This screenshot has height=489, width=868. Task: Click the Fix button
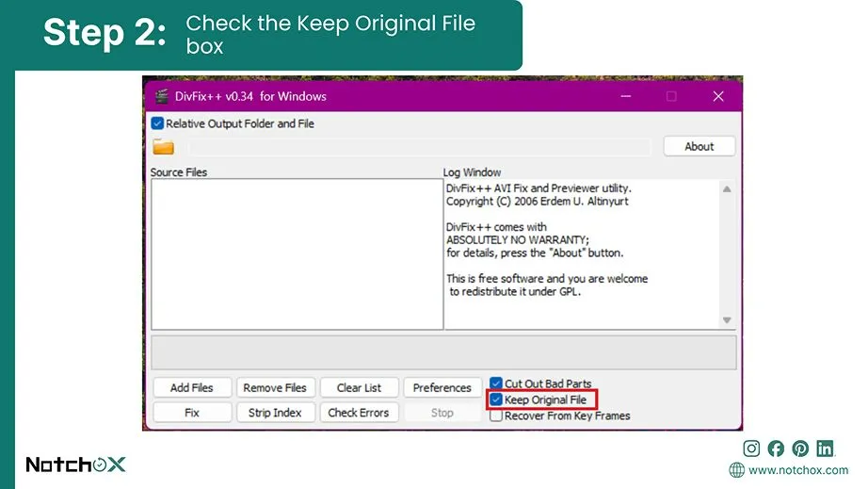click(x=191, y=413)
